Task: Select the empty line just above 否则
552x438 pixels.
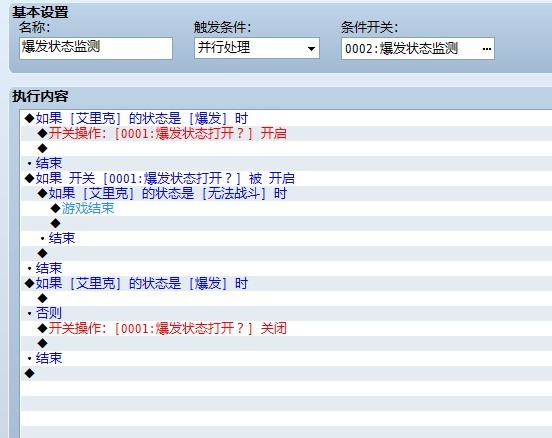Action: click(x=286, y=299)
